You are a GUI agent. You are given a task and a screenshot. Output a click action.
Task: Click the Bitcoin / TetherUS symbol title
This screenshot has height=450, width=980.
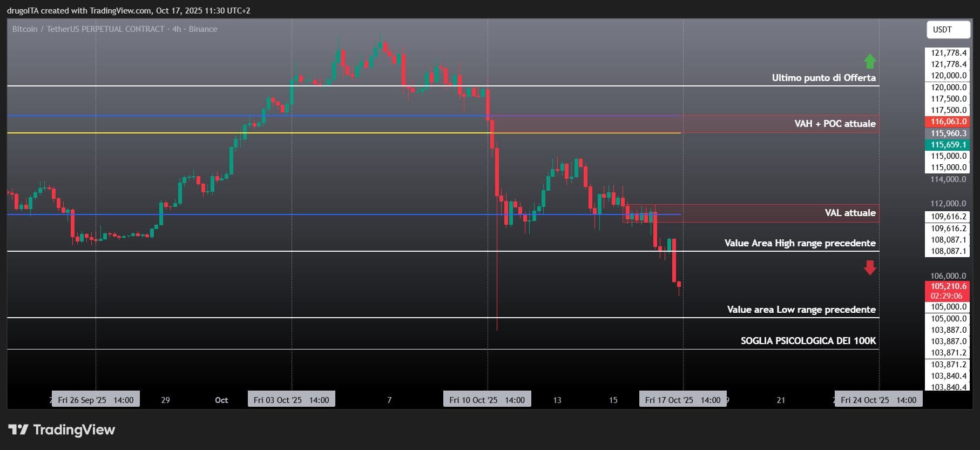[x=114, y=29]
